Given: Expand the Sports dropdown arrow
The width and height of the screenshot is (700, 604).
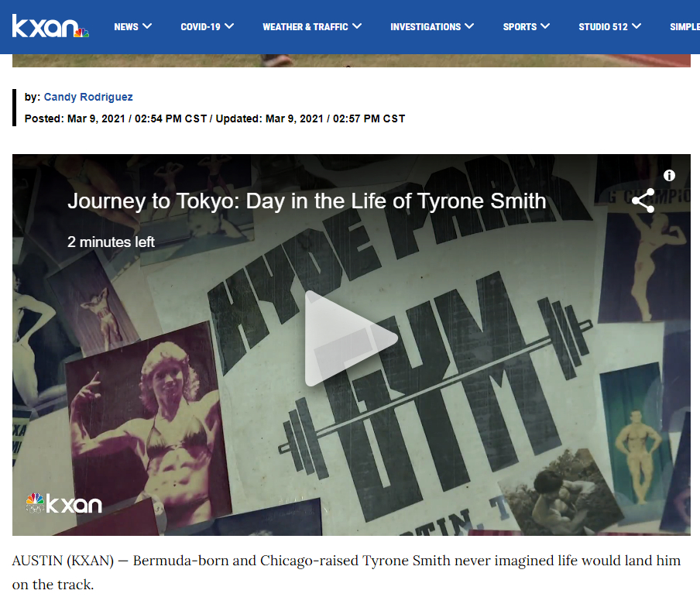Looking at the screenshot, I should (x=545, y=26).
